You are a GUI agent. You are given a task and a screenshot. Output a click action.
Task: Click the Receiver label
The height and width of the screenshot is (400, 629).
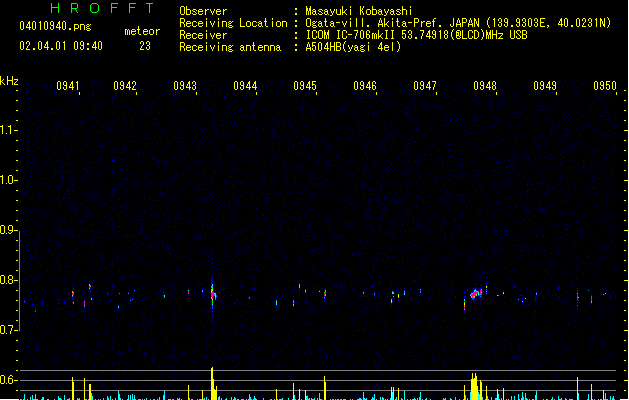pyautogui.click(x=203, y=35)
